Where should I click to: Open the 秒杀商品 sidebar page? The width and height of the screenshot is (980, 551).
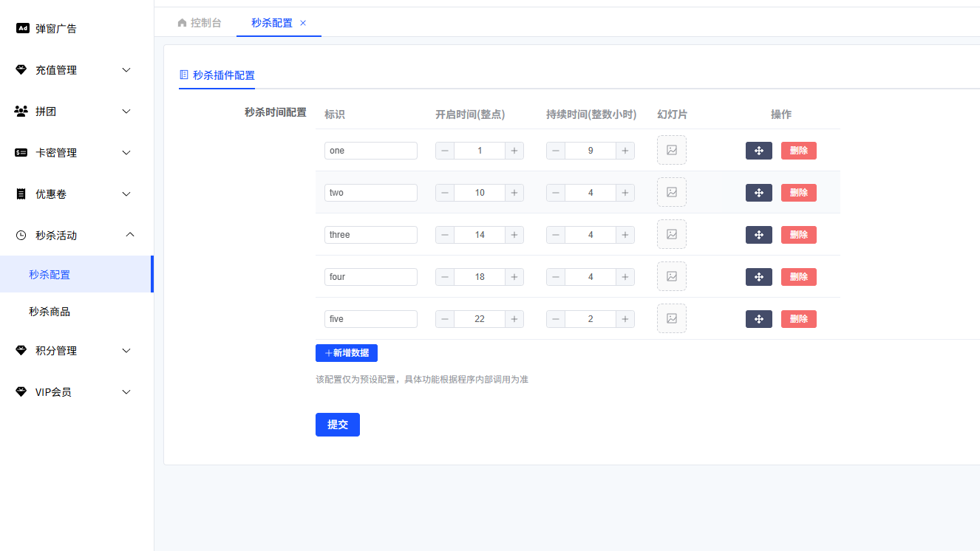point(48,311)
